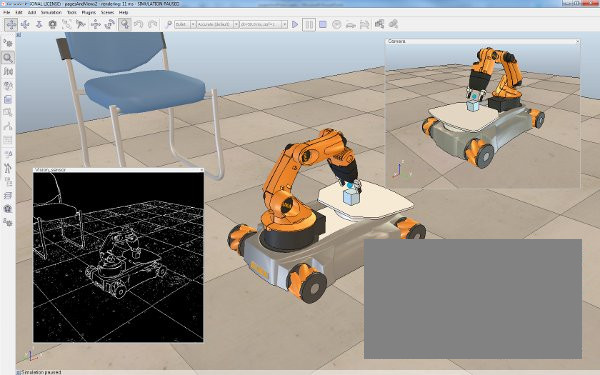Click the table-like sidebar icon below path edit

coord(8,140)
